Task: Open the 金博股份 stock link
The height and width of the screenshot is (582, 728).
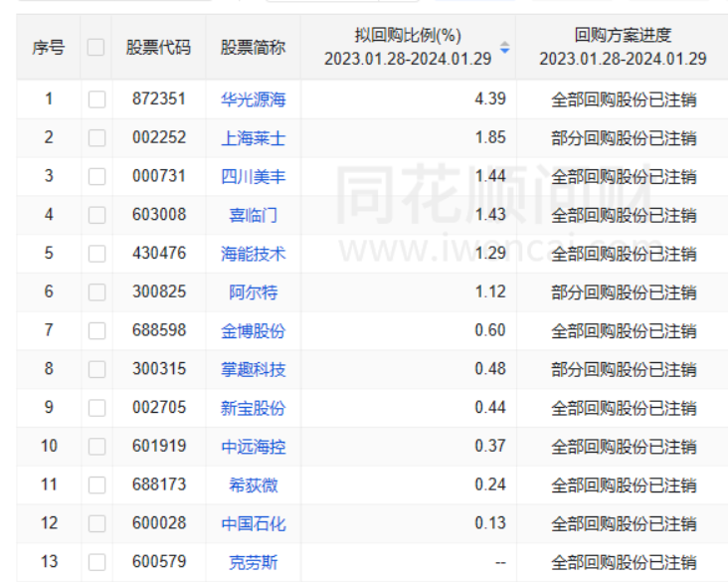Action: [x=253, y=330]
